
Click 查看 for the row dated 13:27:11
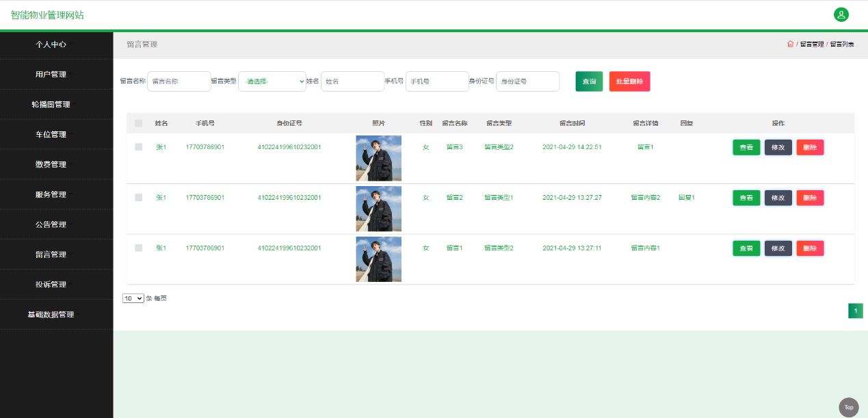point(746,248)
